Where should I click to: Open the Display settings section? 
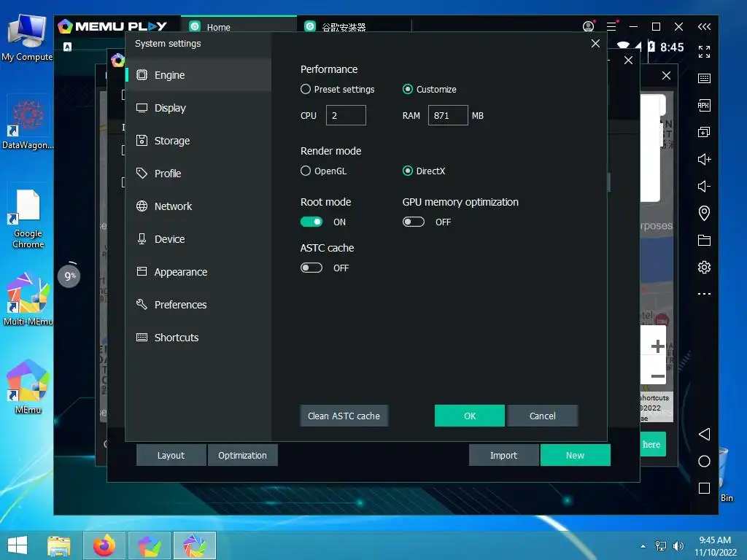(x=198, y=108)
